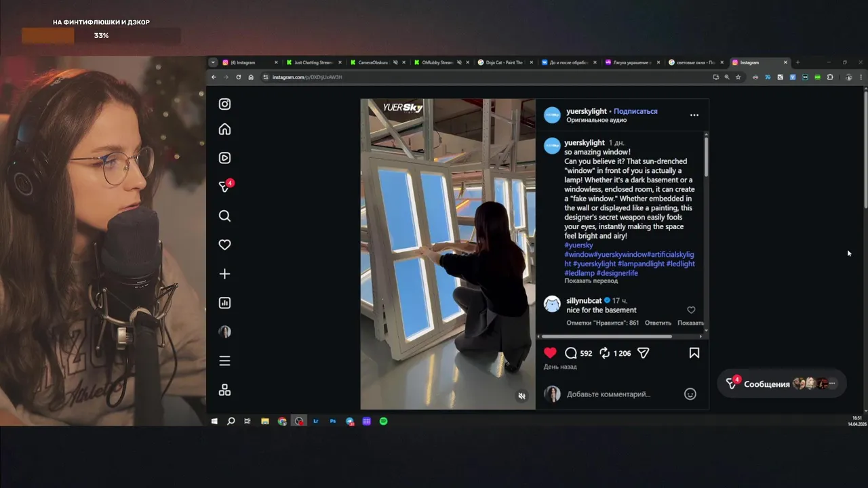The width and height of the screenshot is (868, 488).
Task: Open Instagram logo home link in sidebar
Action: [x=224, y=104]
